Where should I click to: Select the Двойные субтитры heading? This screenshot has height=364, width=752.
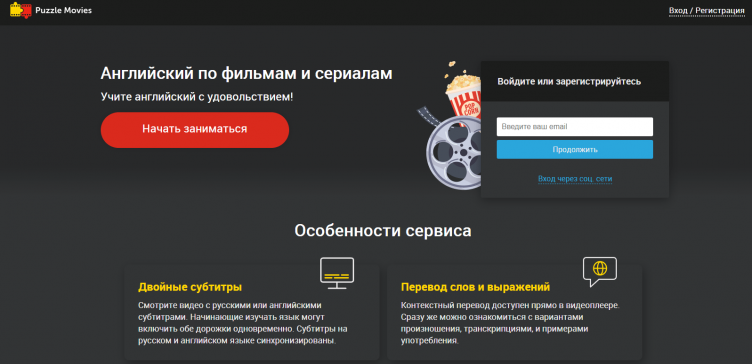coord(190,287)
